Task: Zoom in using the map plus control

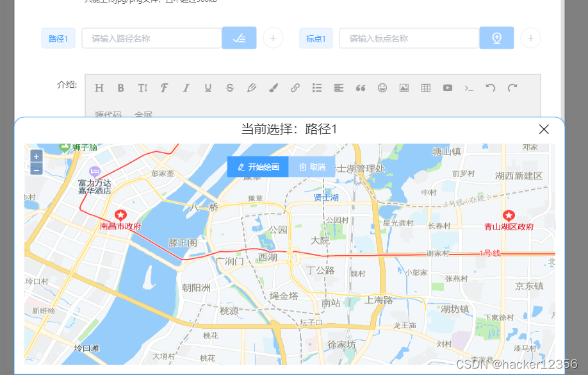Action: pos(36,156)
